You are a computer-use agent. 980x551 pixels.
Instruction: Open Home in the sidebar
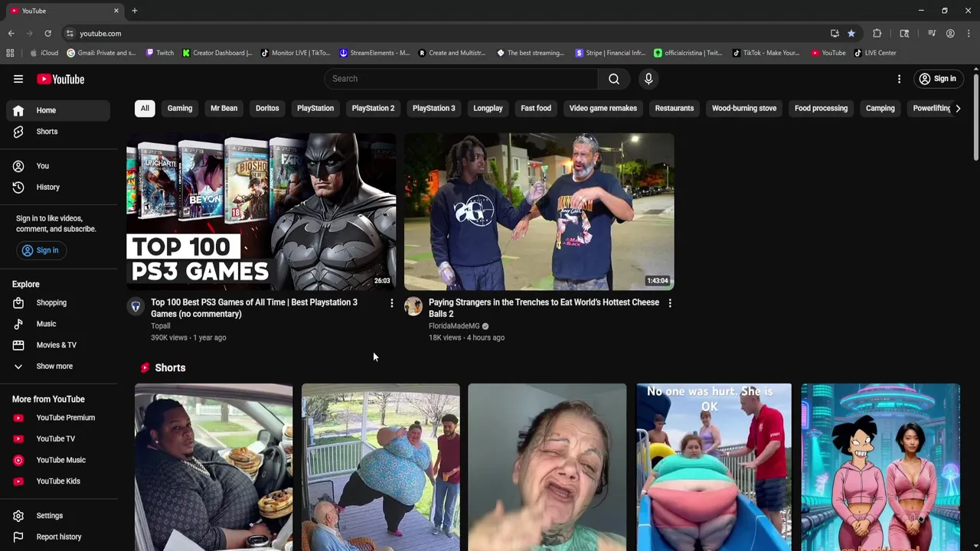click(x=58, y=110)
